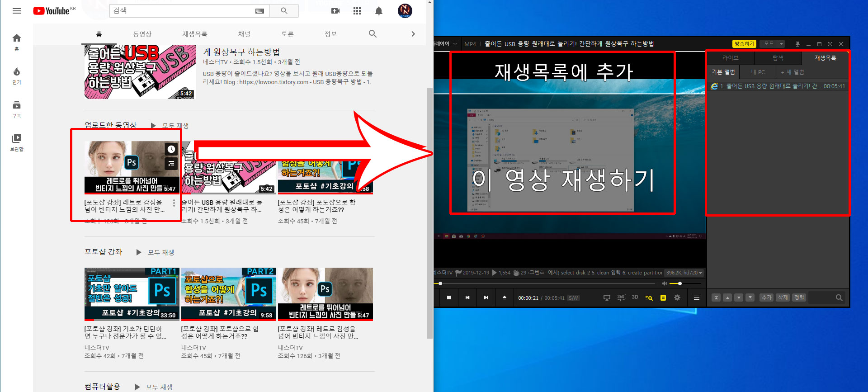Open Subscriptions in YouTube sidebar
Viewport: 868px width, 392px height.
tap(17, 109)
